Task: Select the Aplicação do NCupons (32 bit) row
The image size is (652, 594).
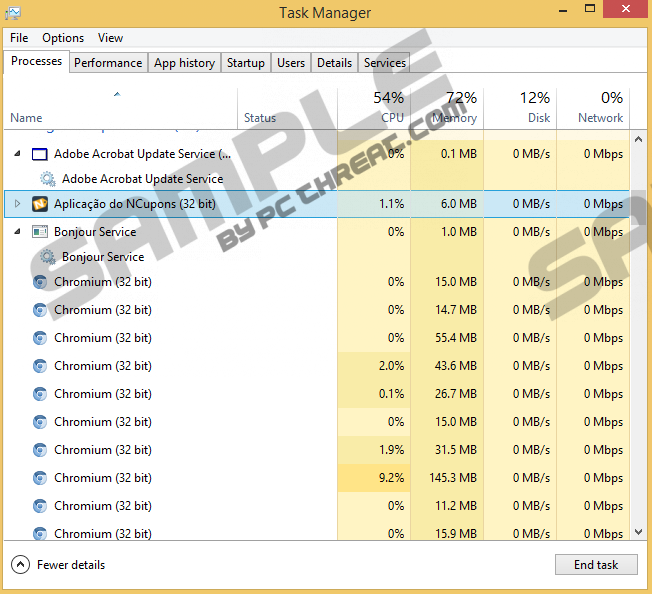Action: click(x=316, y=204)
